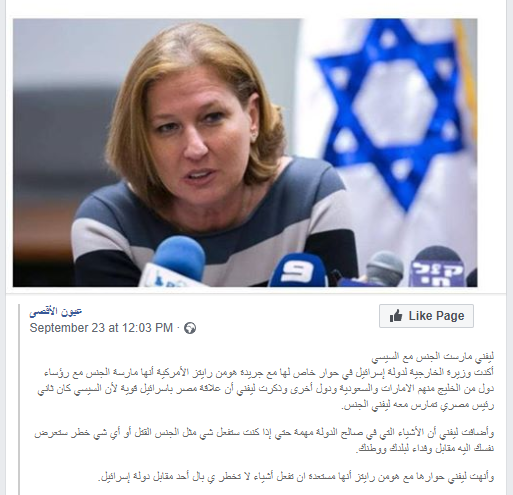The height and width of the screenshot is (495, 513).
Task: Click the vertical quote bar left of the post
Action: [x=19, y=399]
